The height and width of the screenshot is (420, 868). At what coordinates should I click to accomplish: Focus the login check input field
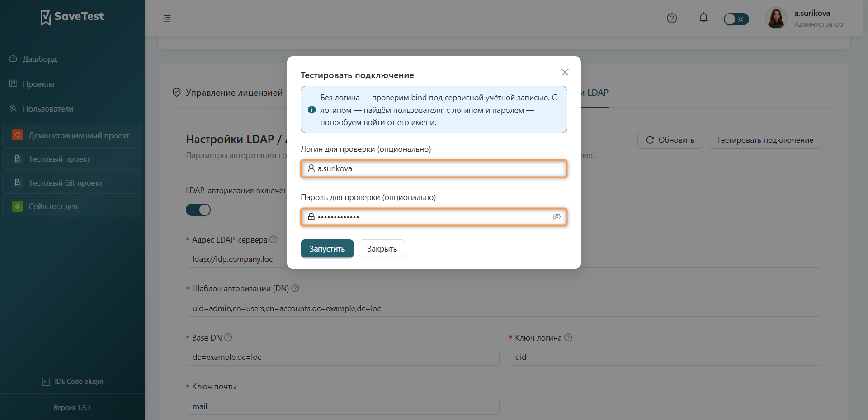tap(434, 168)
